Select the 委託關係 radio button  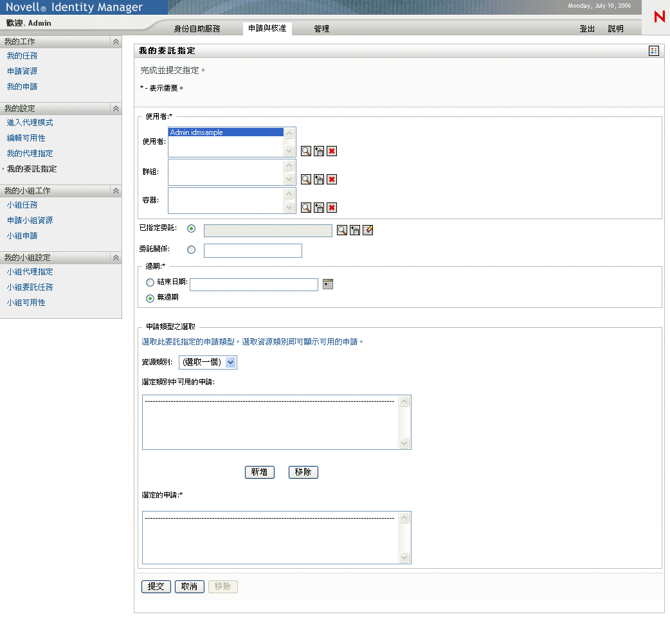coord(191,250)
